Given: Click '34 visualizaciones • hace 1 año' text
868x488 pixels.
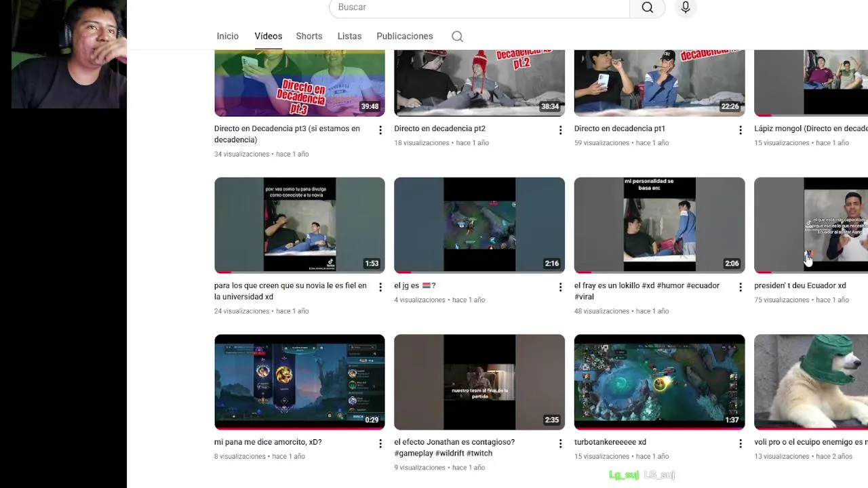Looking at the screenshot, I should pos(261,155).
